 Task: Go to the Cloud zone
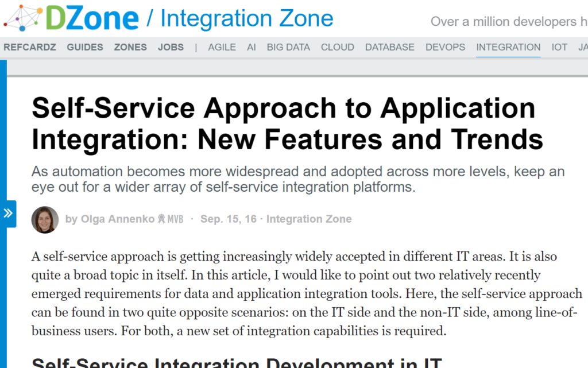[x=338, y=47]
